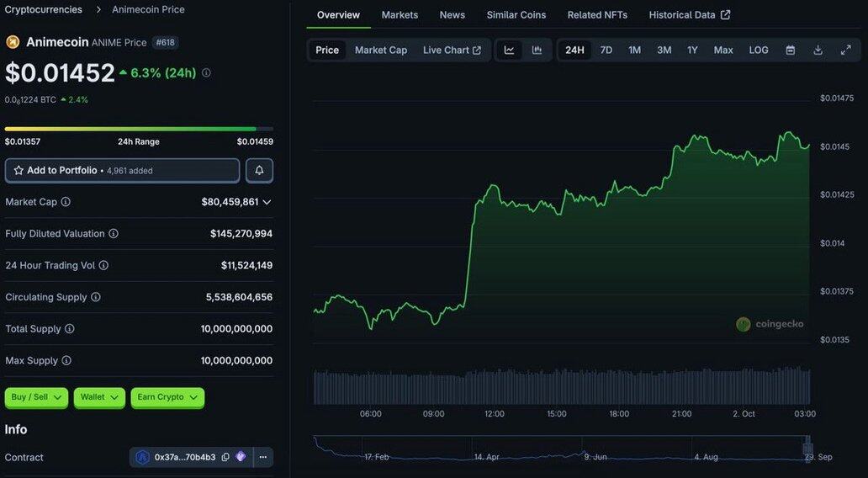Open the Wallet dropdown
868x478 pixels.
[99, 397]
